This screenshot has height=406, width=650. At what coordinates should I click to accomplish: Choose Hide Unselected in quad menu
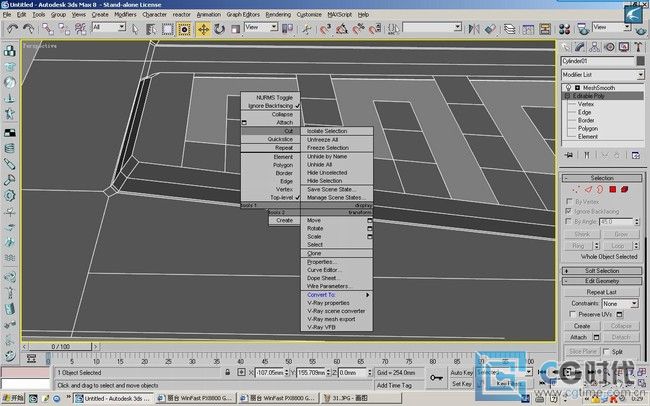pos(337,173)
